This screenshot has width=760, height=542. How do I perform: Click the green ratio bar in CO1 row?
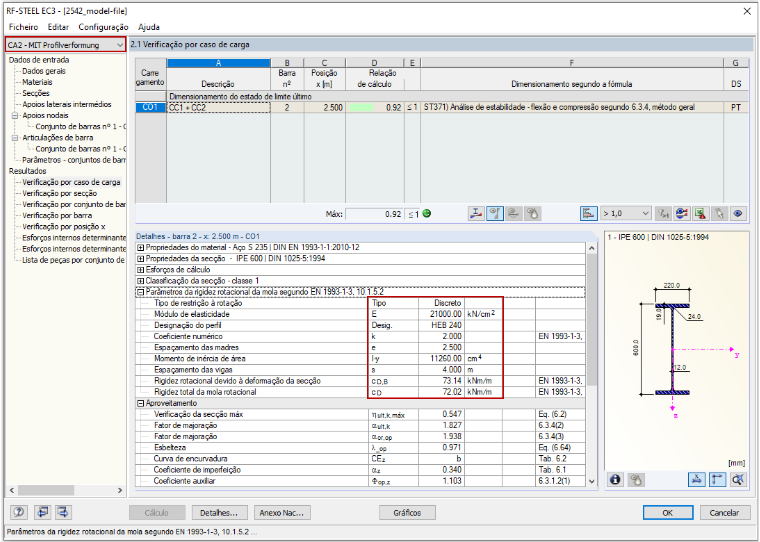361,108
